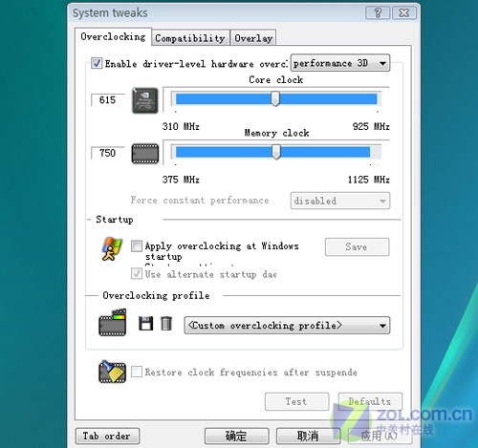The image size is (478, 448).
Task: Click the help question mark button
Action: (378, 13)
